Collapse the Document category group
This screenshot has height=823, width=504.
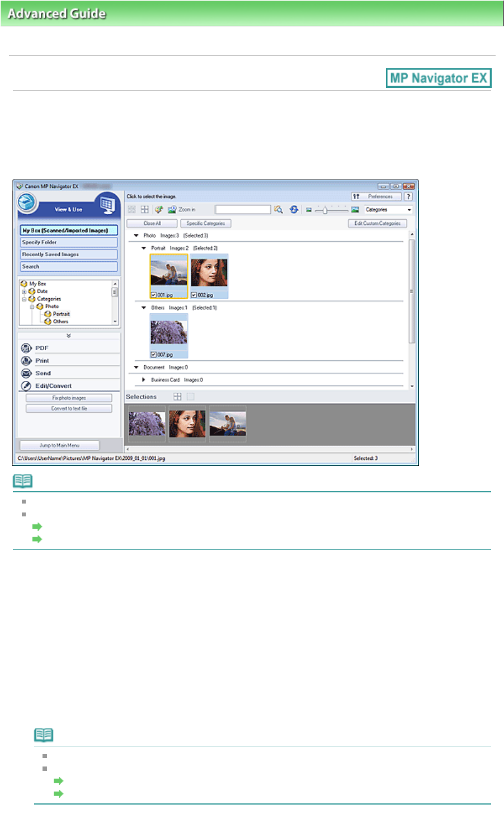[x=136, y=368]
